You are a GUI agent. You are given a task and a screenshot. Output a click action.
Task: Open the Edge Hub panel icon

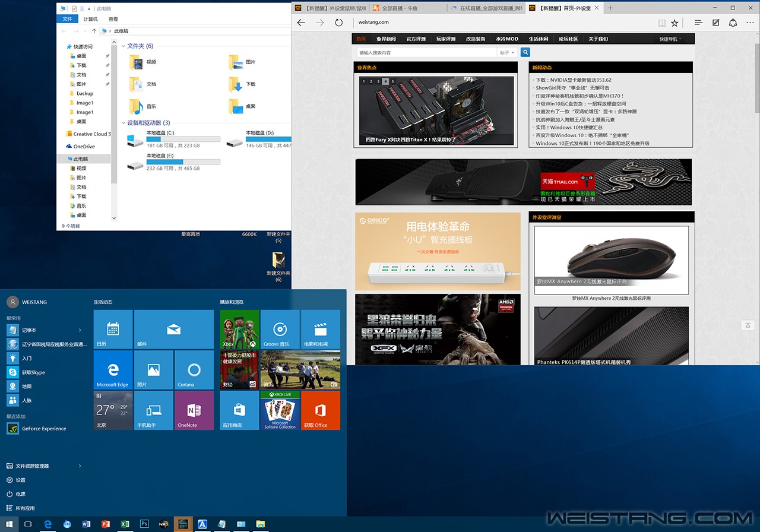point(698,23)
